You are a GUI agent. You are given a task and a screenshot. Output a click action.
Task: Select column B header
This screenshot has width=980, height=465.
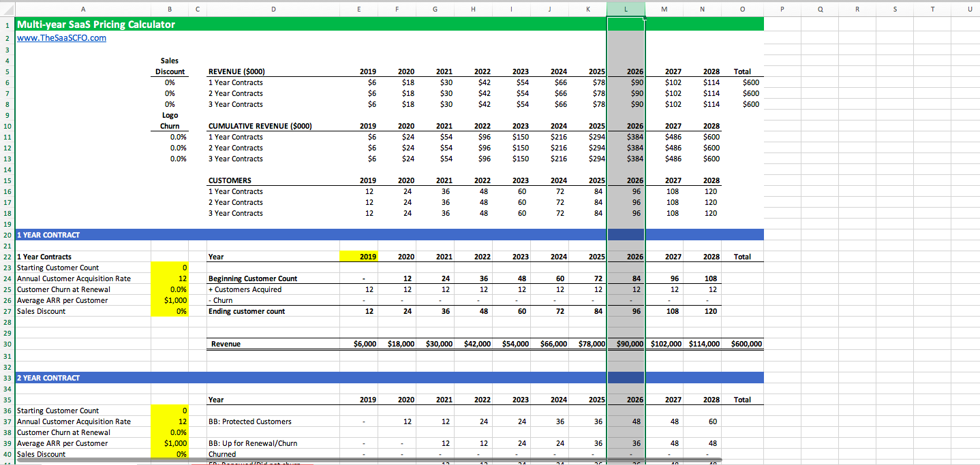click(x=169, y=9)
